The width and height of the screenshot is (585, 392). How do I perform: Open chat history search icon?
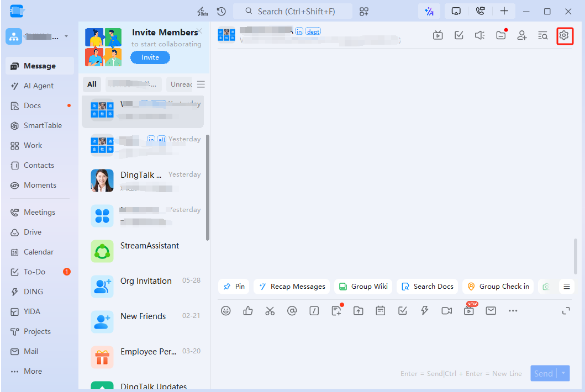pos(542,35)
